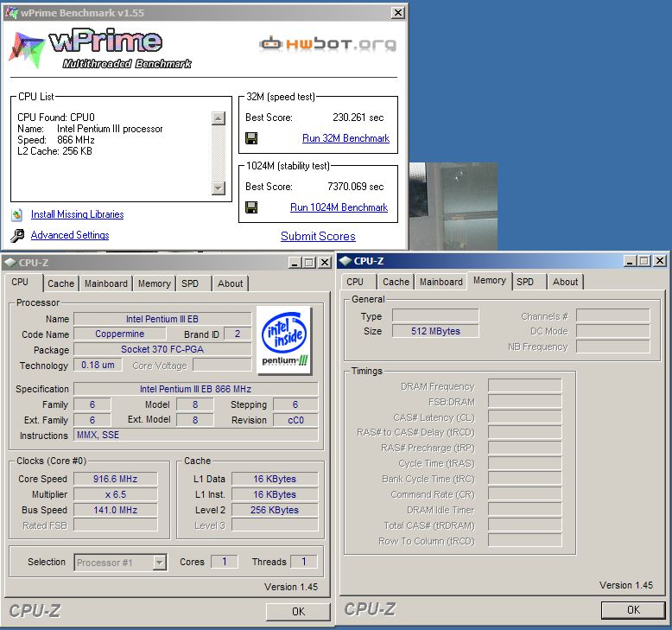This screenshot has width=672, height=630.
Task: Click OK in the left CPU-Z window
Action: [x=298, y=612]
